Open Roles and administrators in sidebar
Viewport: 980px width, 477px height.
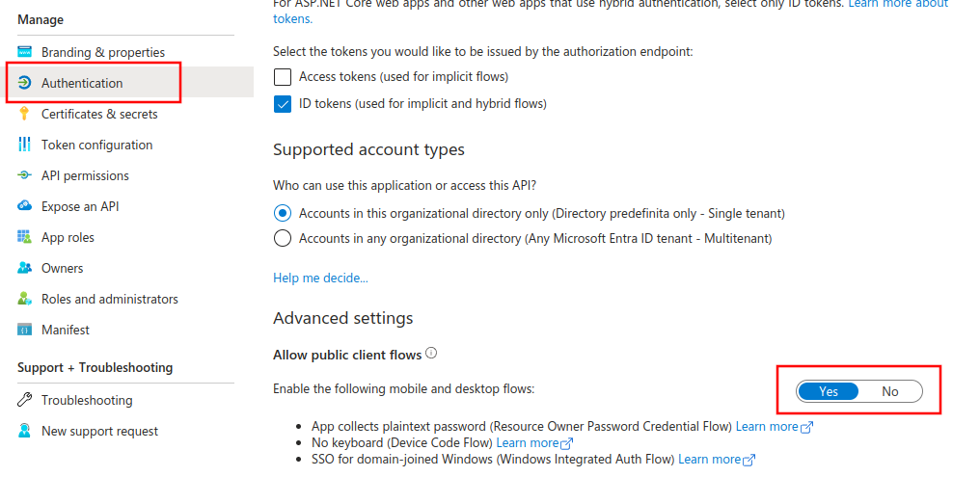(109, 299)
